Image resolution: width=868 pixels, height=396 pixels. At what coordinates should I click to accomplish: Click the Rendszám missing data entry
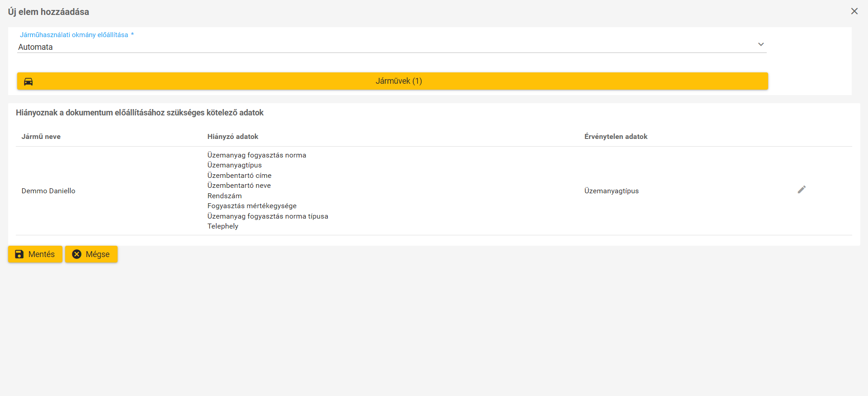pos(225,196)
